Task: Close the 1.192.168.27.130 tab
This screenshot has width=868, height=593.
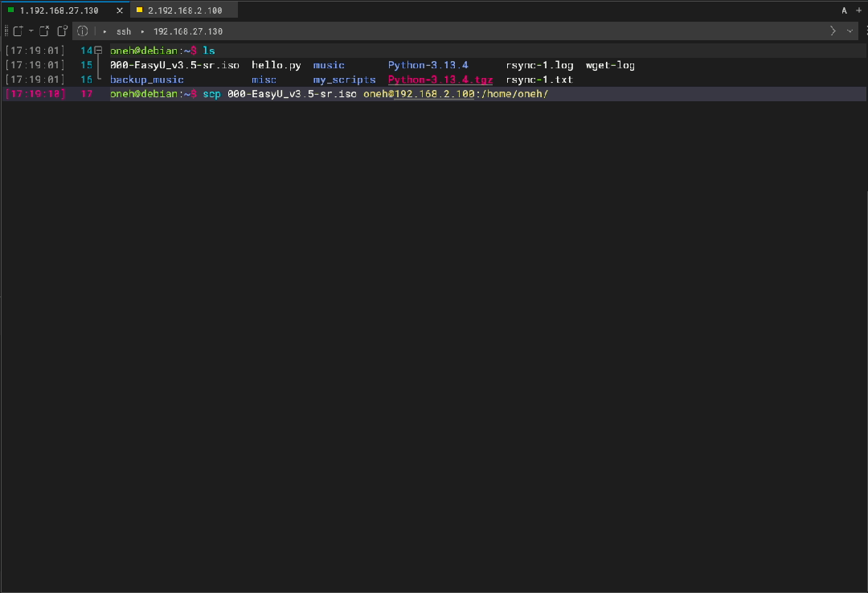Action: click(120, 10)
